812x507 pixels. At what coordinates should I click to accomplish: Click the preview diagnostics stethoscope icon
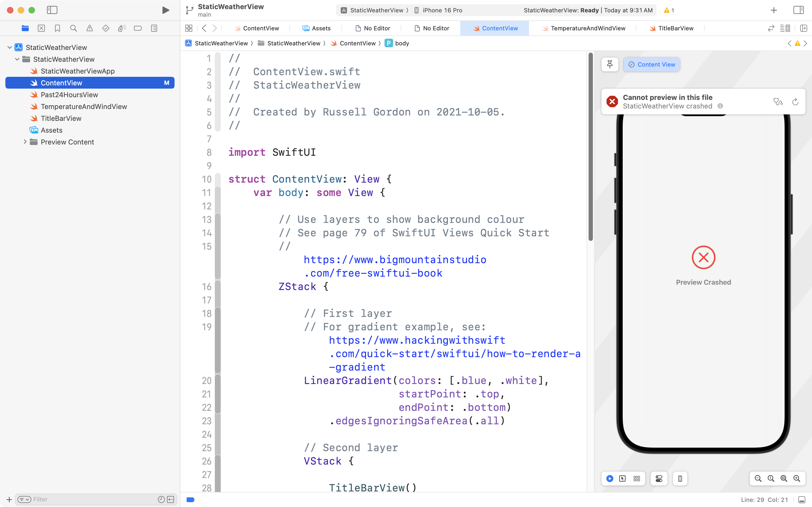(x=778, y=102)
